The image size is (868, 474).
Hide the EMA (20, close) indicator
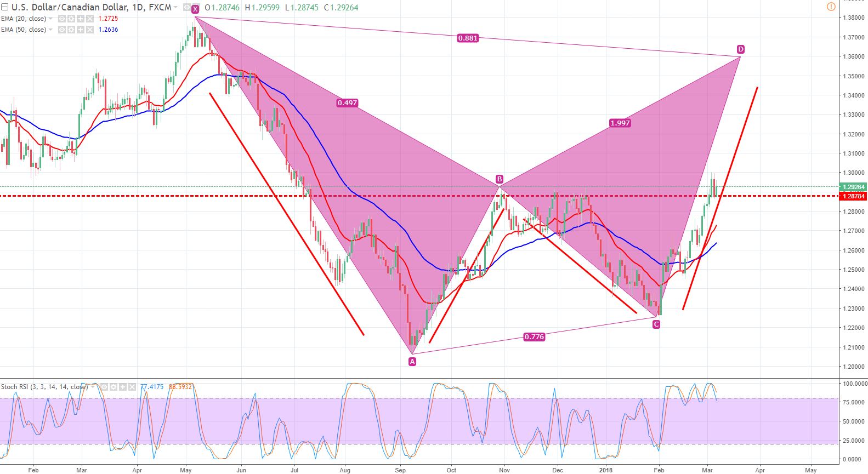(62, 19)
